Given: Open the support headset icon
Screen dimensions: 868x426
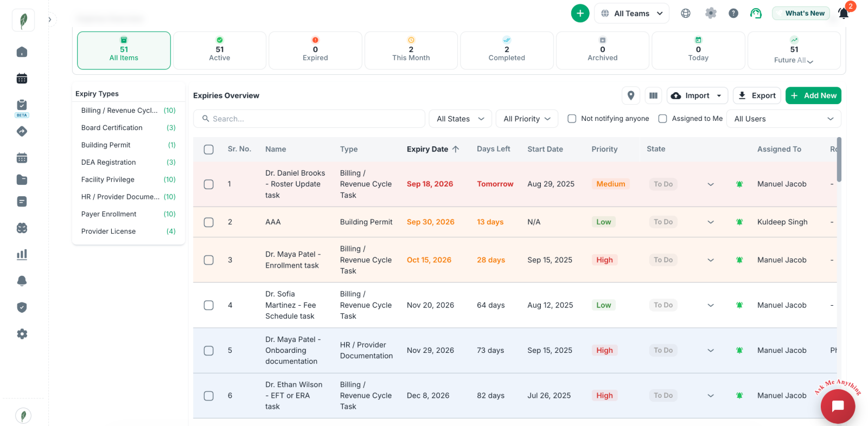Looking at the screenshot, I should (756, 14).
